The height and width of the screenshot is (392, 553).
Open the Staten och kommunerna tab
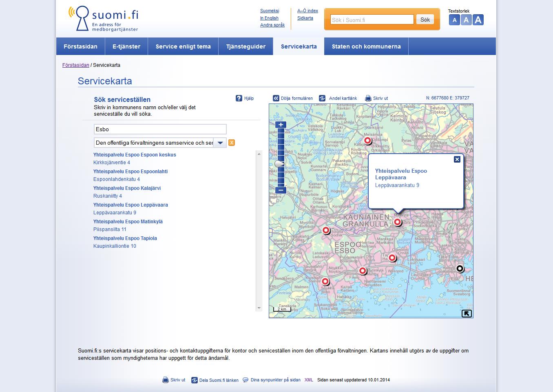pyautogui.click(x=366, y=46)
